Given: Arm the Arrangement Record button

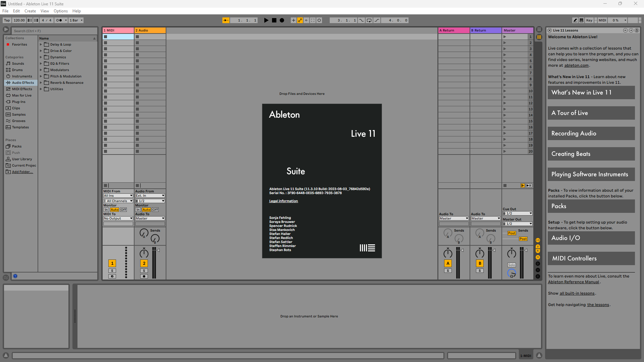Looking at the screenshot, I should (282, 20).
